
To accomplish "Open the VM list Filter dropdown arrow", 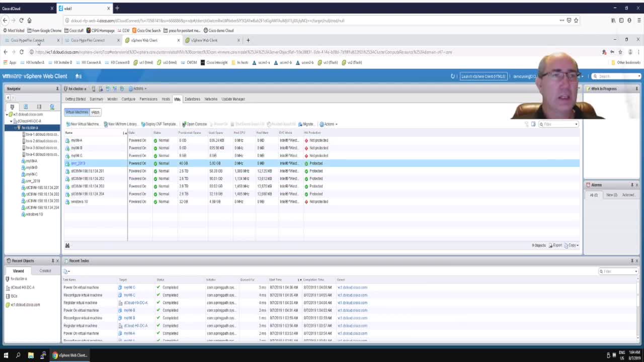I will [x=576, y=124].
